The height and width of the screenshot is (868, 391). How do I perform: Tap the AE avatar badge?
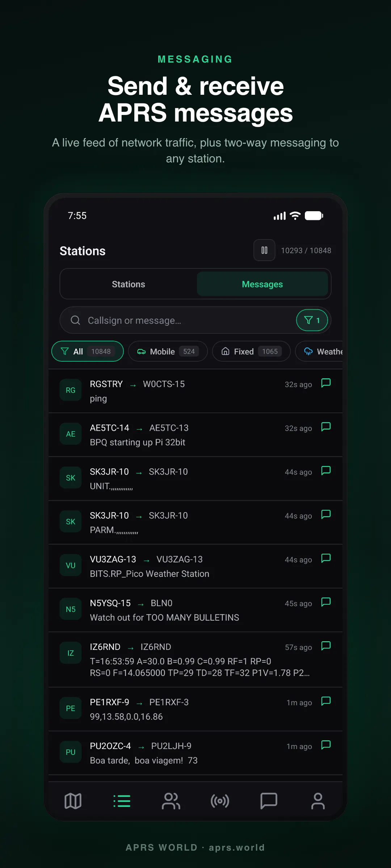tap(71, 434)
